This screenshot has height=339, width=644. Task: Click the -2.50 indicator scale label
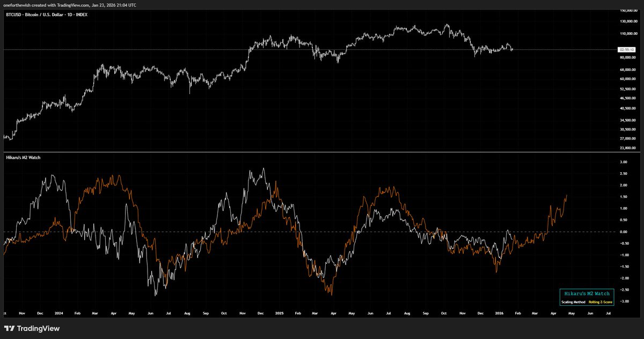click(x=624, y=290)
